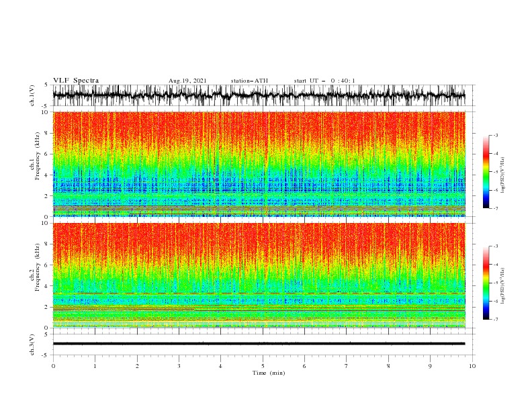Click the 'start UT = 0 :40: 1' text

(324, 81)
